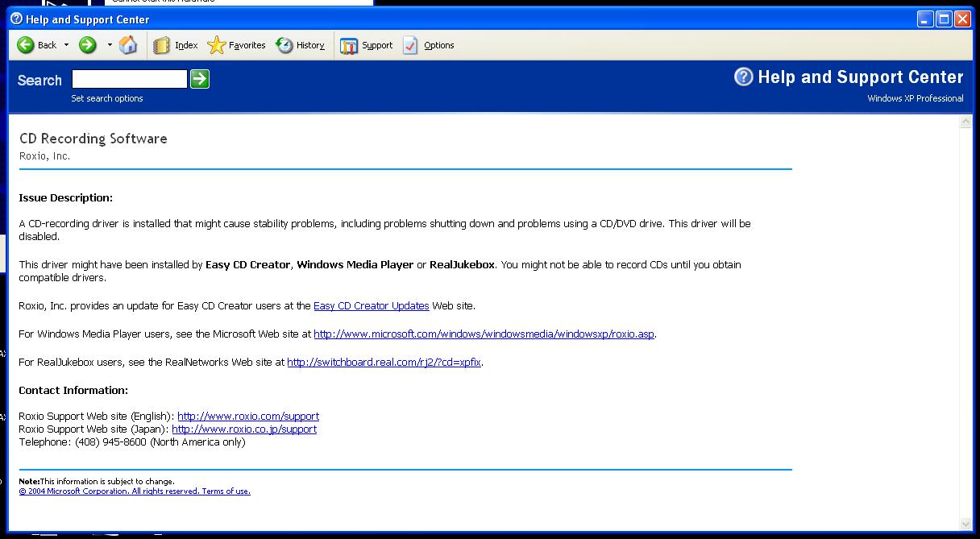Image resolution: width=980 pixels, height=539 pixels.
Task: Focus the Search text box
Action: click(130, 79)
